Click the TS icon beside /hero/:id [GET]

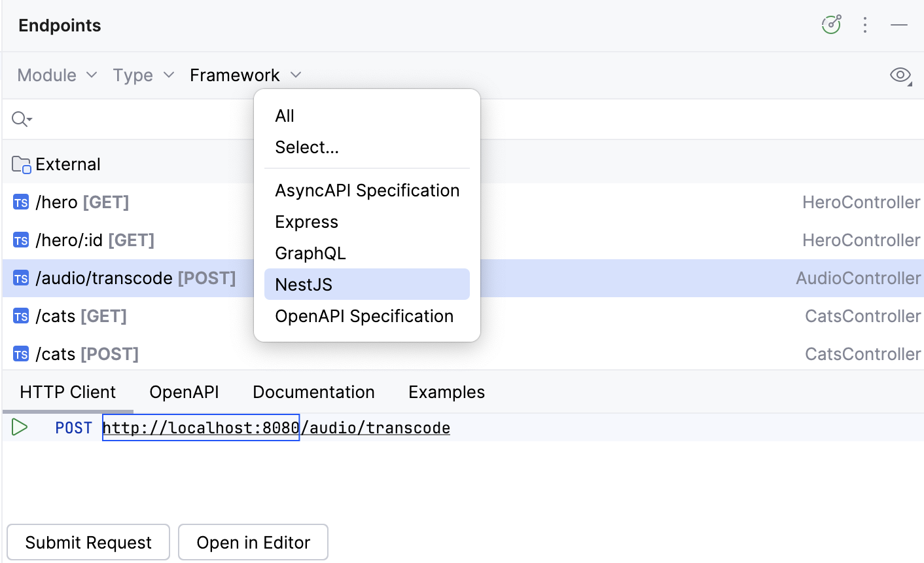20,240
